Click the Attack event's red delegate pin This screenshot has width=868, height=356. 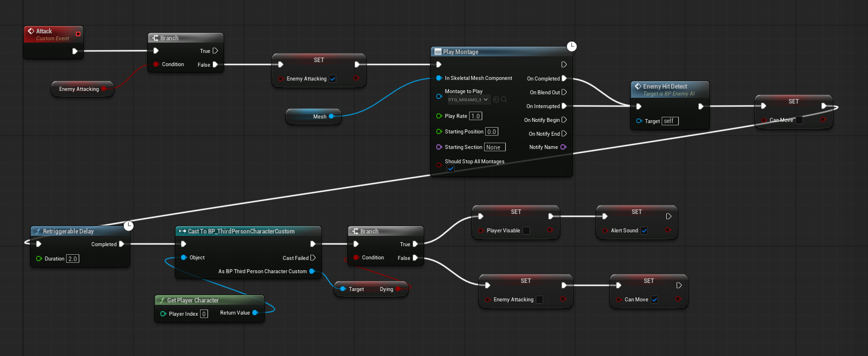point(78,34)
